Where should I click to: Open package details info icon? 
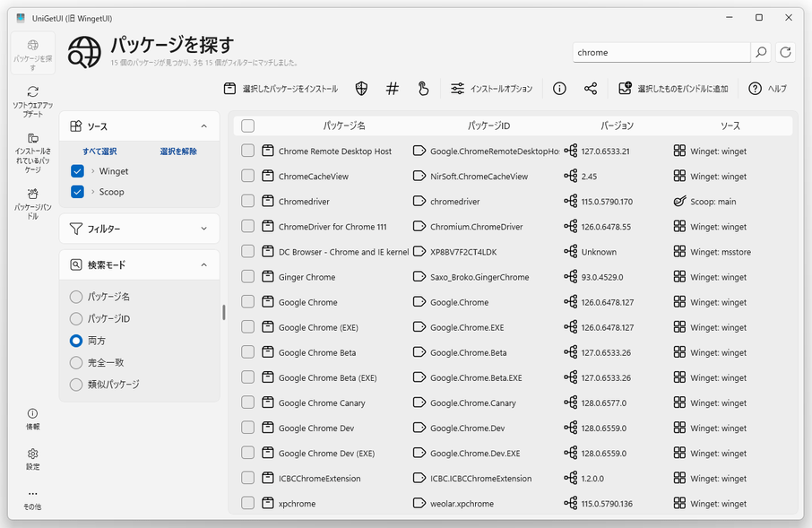[559, 89]
